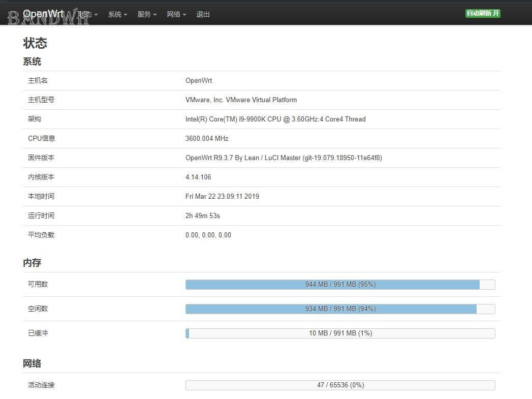The height and width of the screenshot is (399, 532).
Task: Click the 状态 page heading
Action: (x=35, y=43)
